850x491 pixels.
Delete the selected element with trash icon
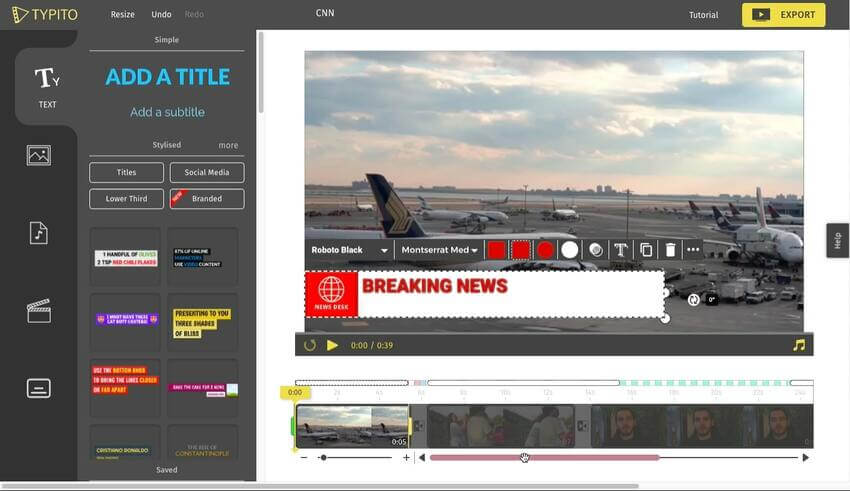point(670,250)
